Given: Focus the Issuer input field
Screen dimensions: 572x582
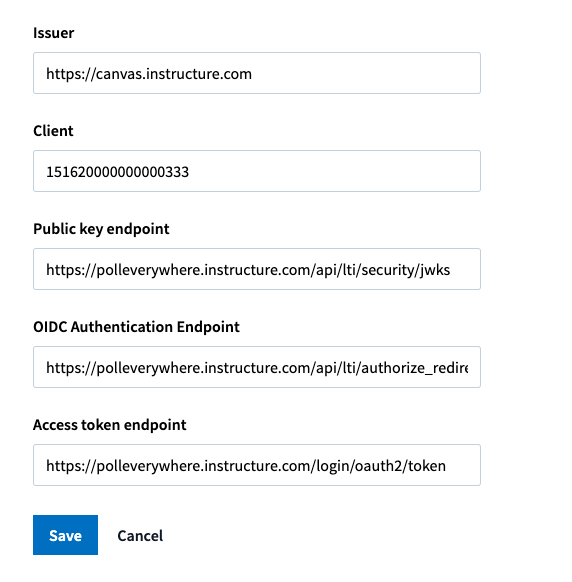Looking at the screenshot, I should point(257,73).
